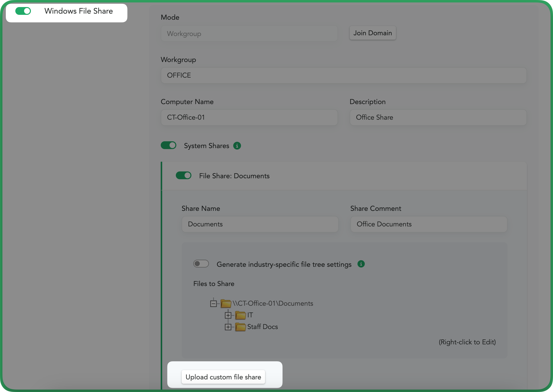Click the Share Name Documents field
The image size is (553, 392).
click(260, 224)
